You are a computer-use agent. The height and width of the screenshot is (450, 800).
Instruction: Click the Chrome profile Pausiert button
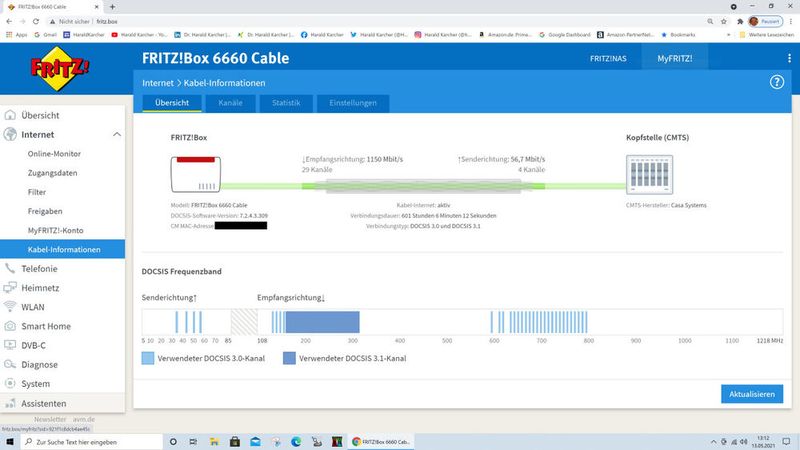click(765, 21)
